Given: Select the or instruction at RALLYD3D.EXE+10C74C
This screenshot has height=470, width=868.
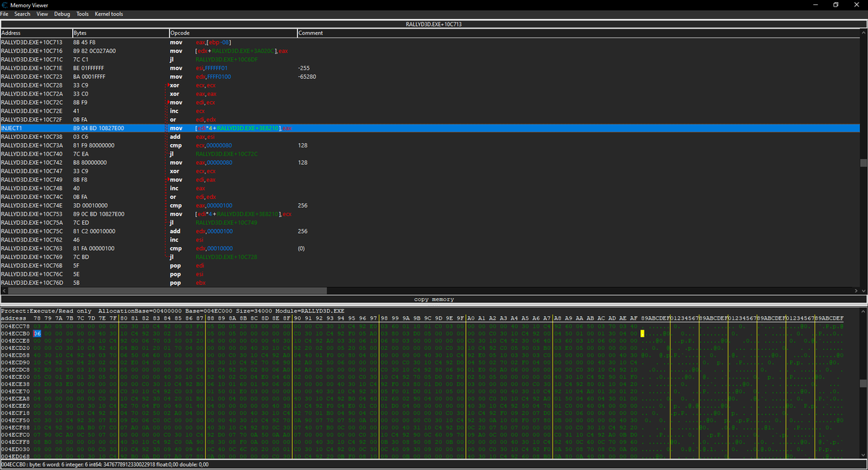Looking at the screenshot, I should click(430, 197).
